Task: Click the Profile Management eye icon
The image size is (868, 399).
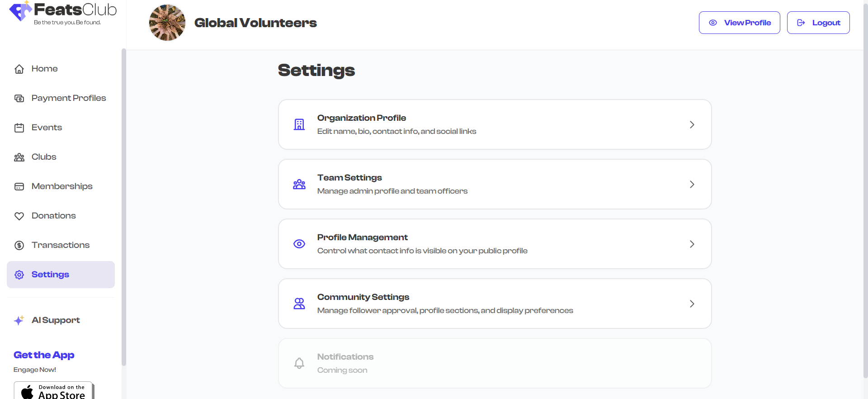Action: click(299, 244)
